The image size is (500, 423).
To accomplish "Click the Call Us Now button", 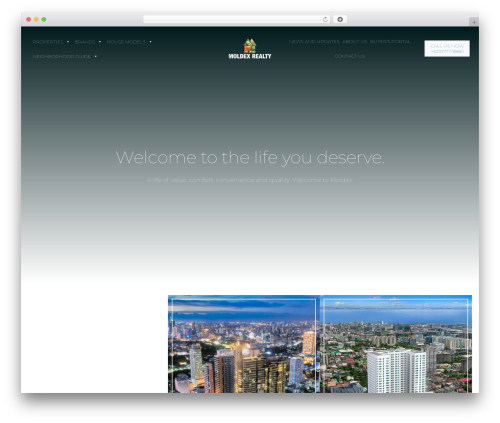I will point(447,49).
